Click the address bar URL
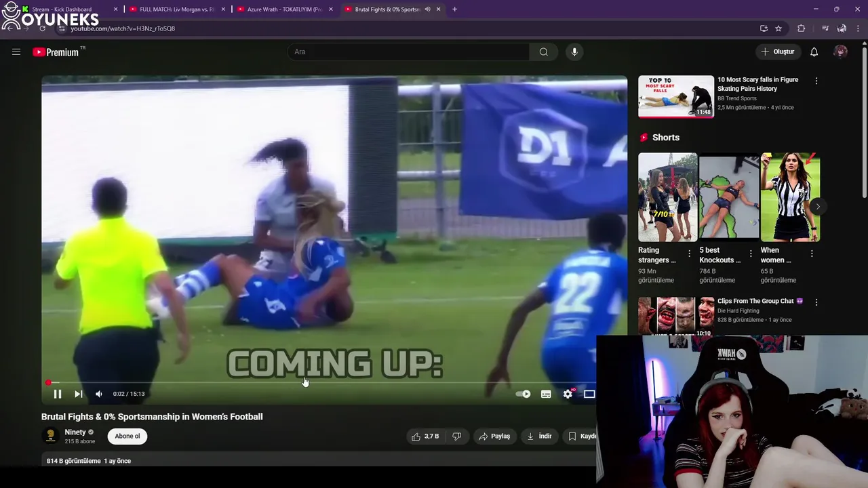The width and height of the screenshot is (868, 488). (123, 28)
